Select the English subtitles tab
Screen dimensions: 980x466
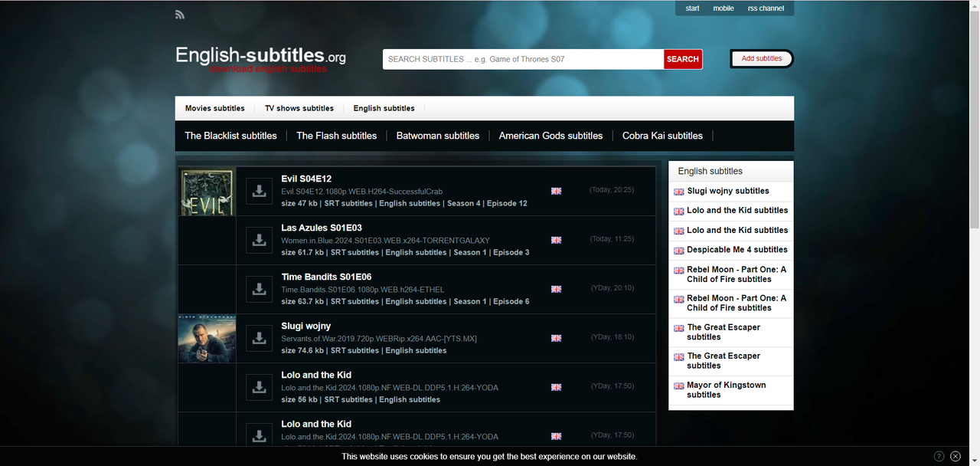point(384,108)
